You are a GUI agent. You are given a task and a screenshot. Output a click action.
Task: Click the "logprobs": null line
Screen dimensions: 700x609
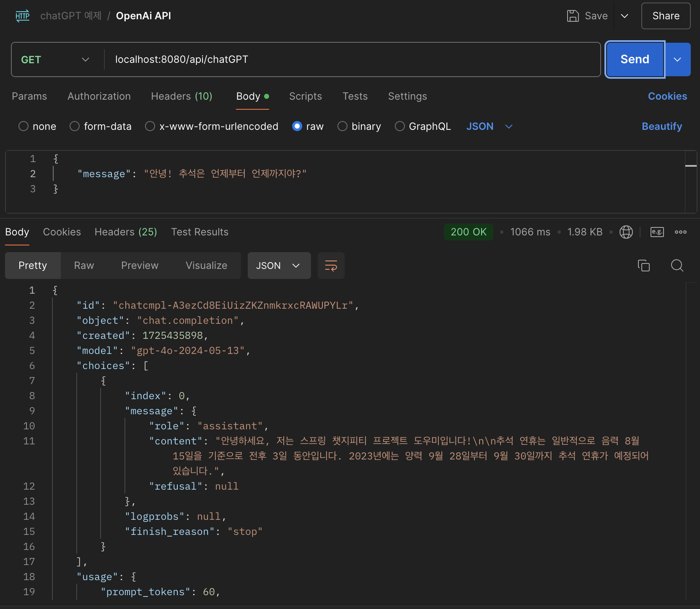click(176, 516)
